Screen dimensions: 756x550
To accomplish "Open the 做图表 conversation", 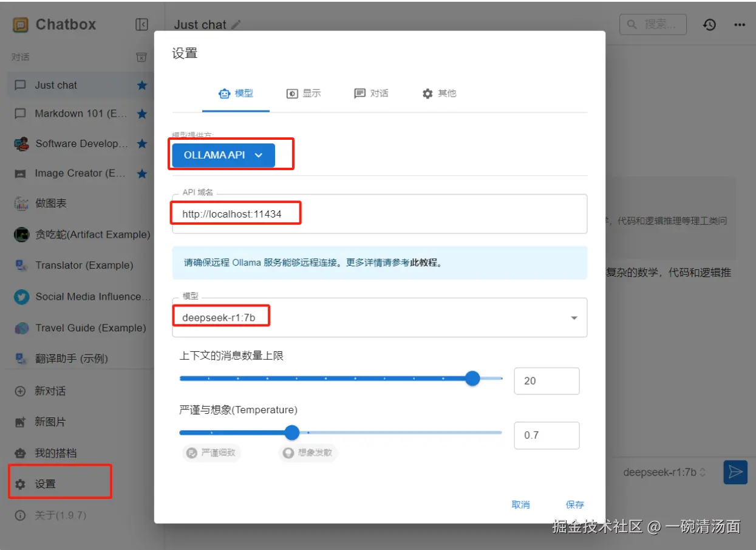I will click(81, 204).
